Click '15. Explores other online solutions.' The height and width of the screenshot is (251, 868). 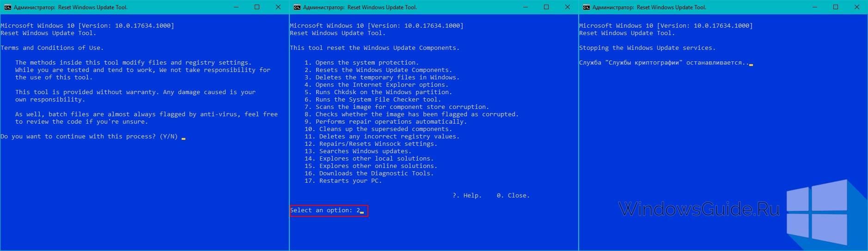pyautogui.click(x=371, y=166)
